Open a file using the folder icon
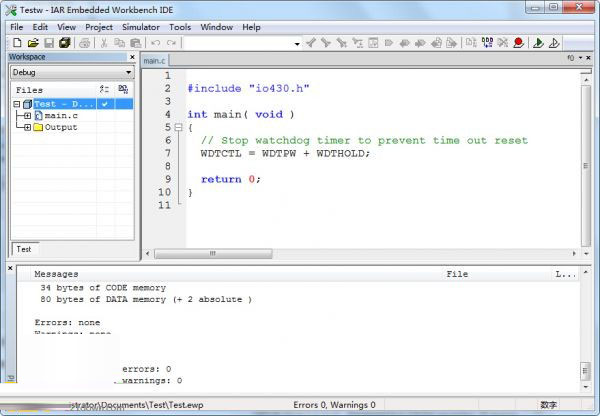Screen dimensions: 600x416 click(33, 43)
